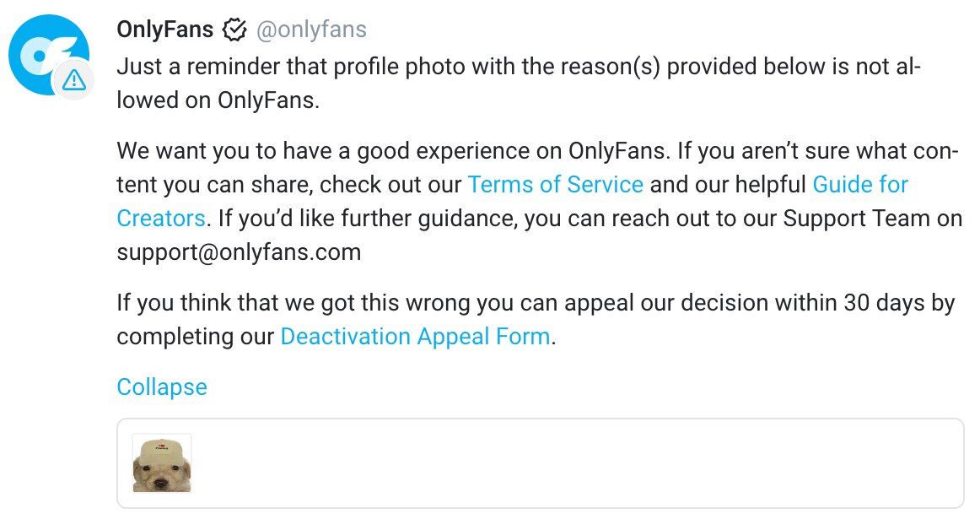Open the Deactivation Appeal Form link
Screen dimensions: 980x519
[x=415, y=337]
